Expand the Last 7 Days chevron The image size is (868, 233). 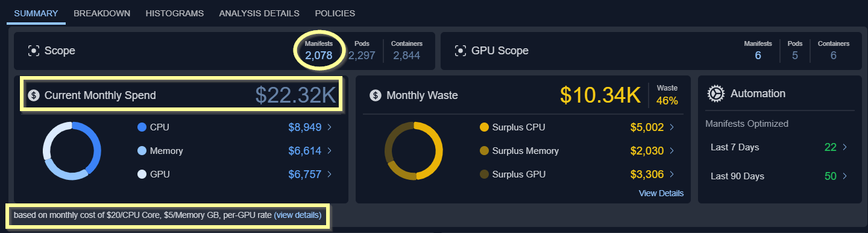coord(844,147)
